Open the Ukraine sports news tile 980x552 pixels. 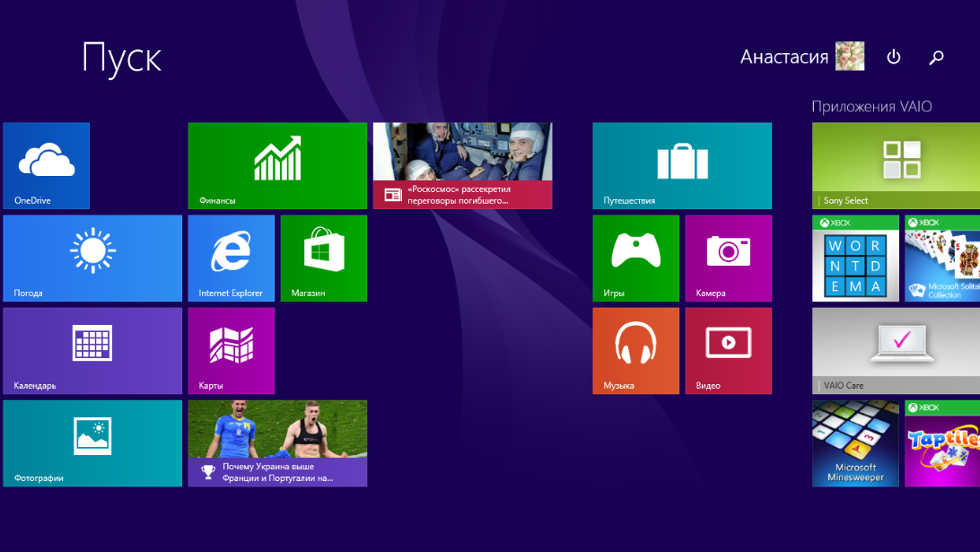click(277, 442)
